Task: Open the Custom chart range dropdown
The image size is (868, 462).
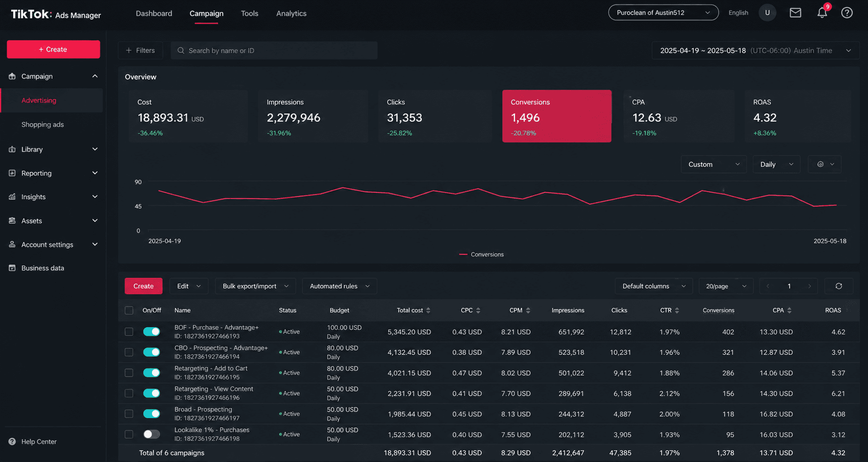Action: point(713,165)
